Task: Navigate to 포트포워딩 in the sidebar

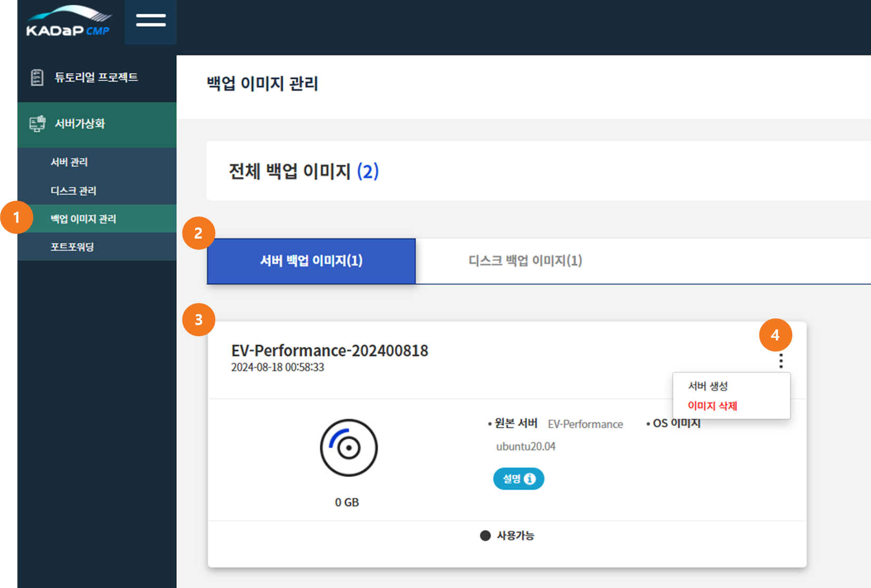Action: (72, 246)
